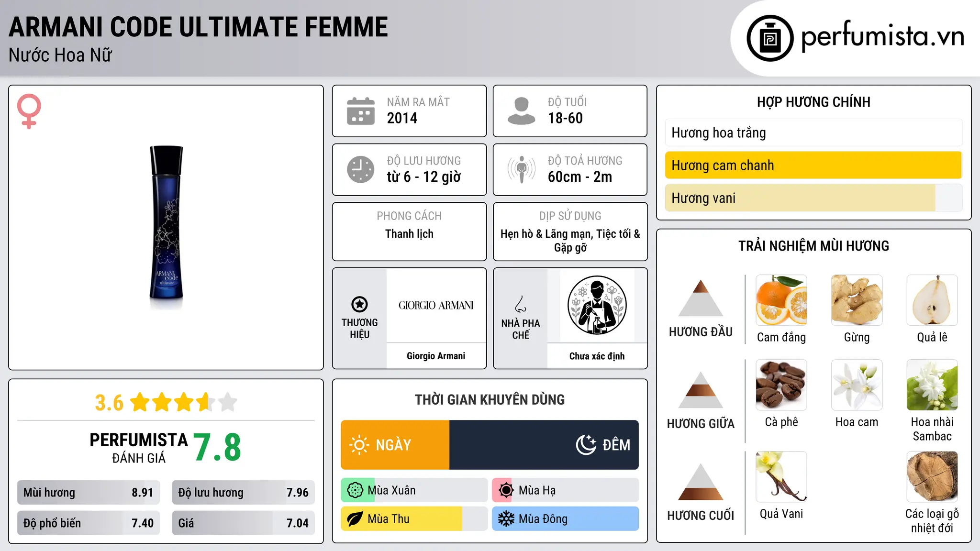The width and height of the screenshot is (980, 551).
Task: Click the moon icon next to Đêm
Action: point(586,445)
